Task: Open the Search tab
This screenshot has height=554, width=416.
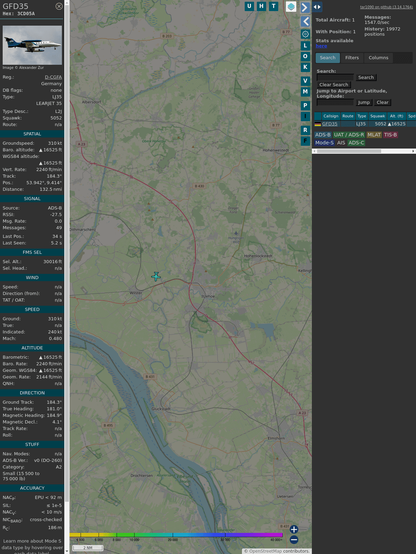Action: 328,58
